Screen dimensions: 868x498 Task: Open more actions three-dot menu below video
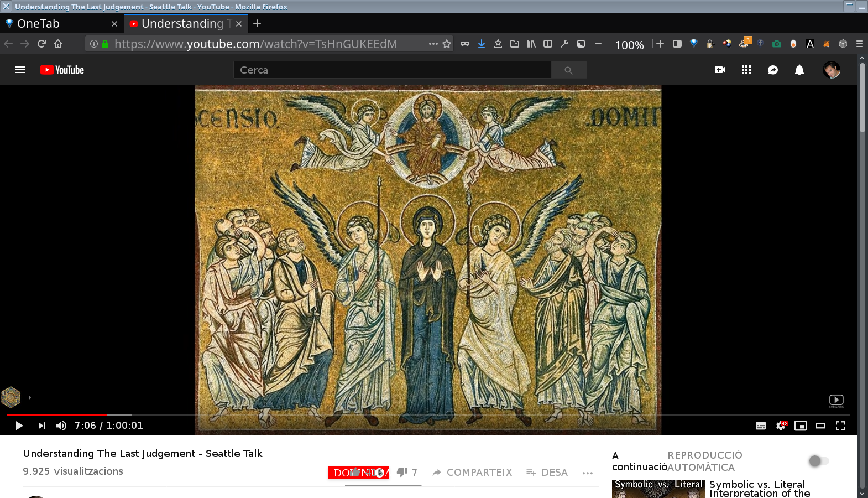click(x=588, y=473)
